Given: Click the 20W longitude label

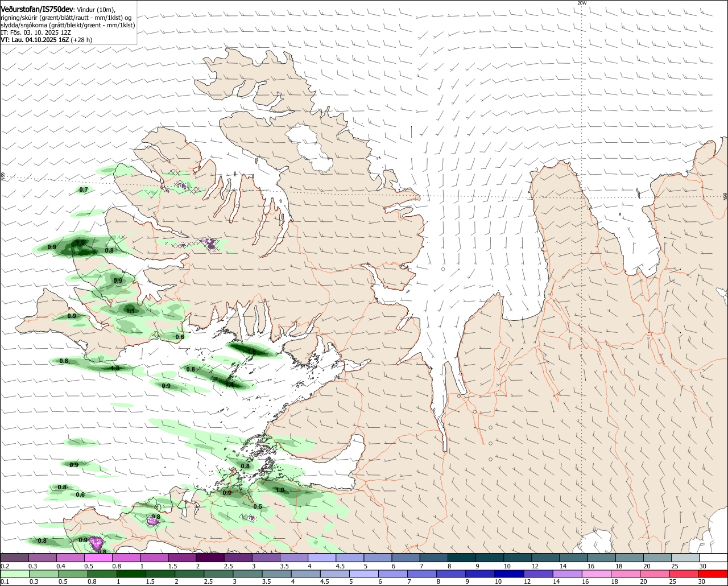Looking at the screenshot, I should point(581,3).
